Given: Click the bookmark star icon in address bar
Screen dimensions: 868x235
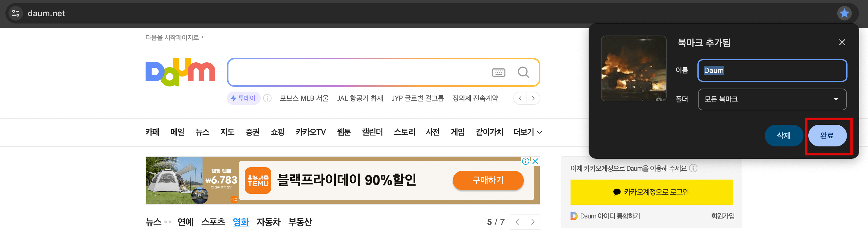Looking at the screenshot, I should click(844, 14).
